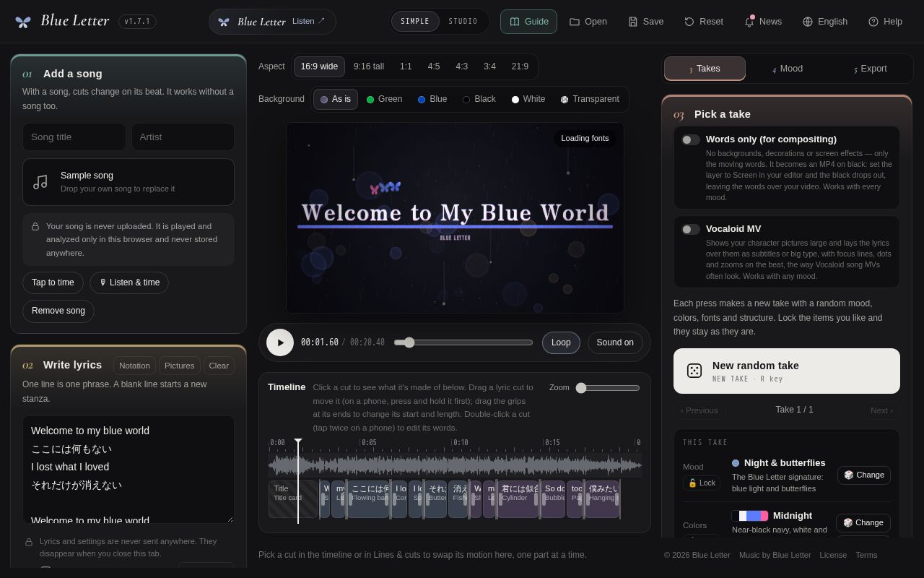The height and width of the screenshot is (578, 924).
Task: Change the Midnight colors
Action: click(x=863, y=522)
